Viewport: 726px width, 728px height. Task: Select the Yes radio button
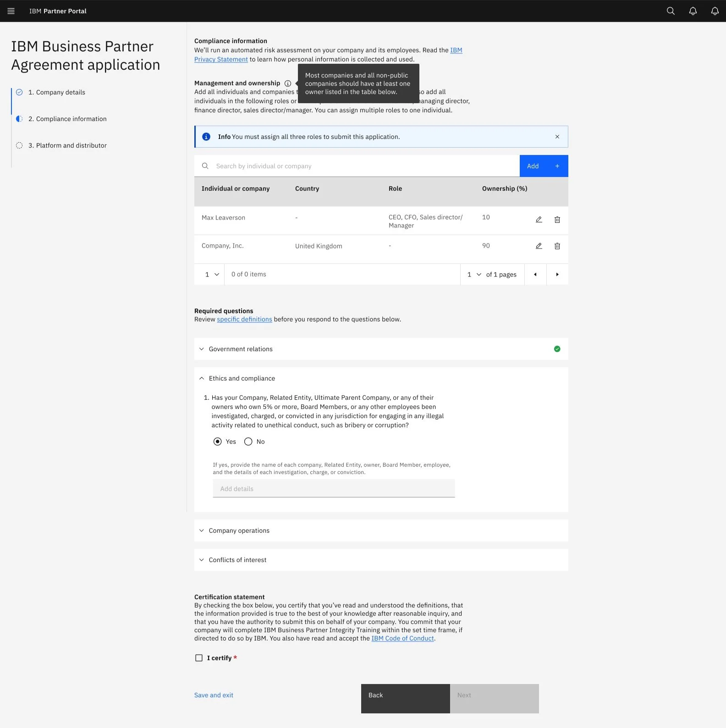(x=217, y=441)
